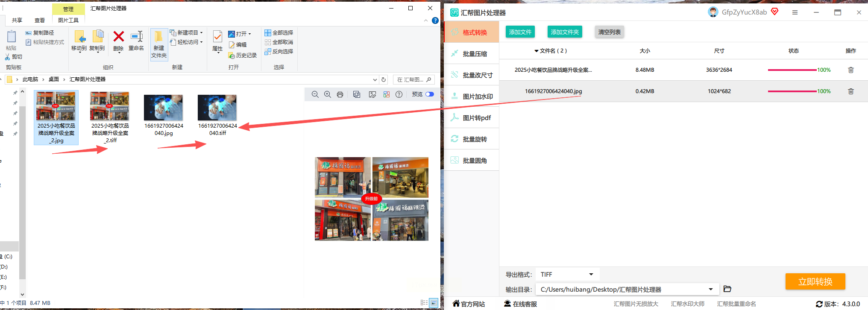The image size is (868, 310).
Task: Switch to details list view in status bar
Action: tap(424, 303)
